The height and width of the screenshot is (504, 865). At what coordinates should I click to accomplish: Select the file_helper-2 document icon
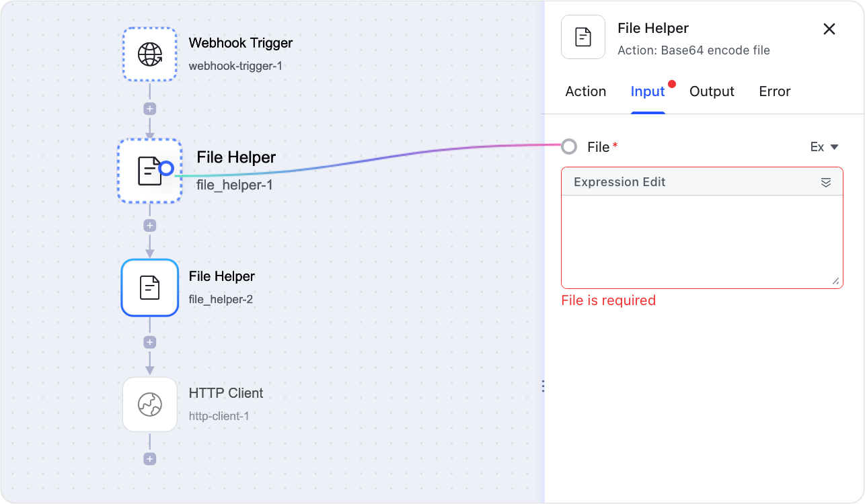click(149, 288)
